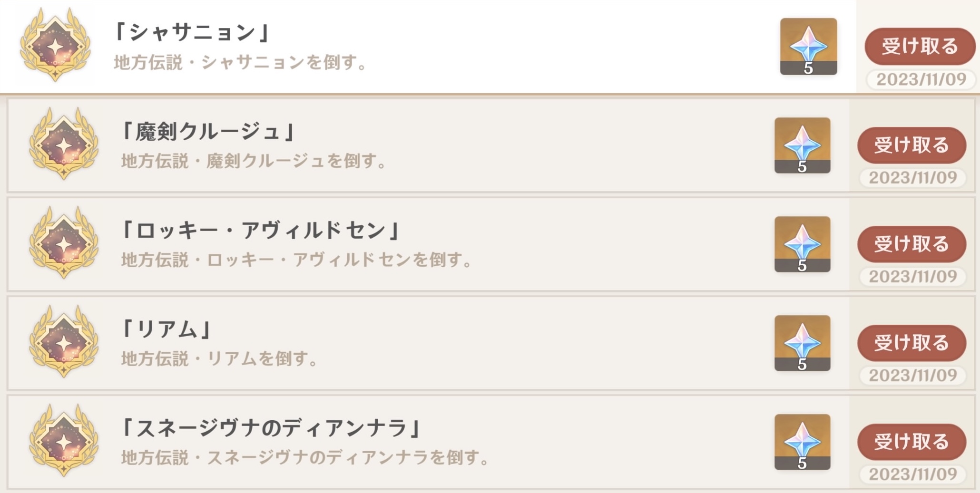Tap the Primogem reward icon for 魔剣クルージュ
Viewport: 980px width, 493px height.
pyautogui.click(x=802, y=145)
